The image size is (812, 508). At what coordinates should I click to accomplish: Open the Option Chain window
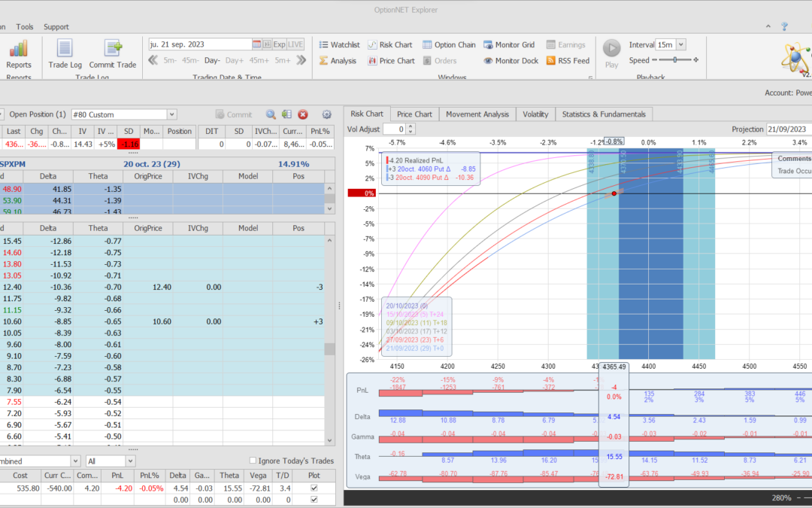[449, 45]
